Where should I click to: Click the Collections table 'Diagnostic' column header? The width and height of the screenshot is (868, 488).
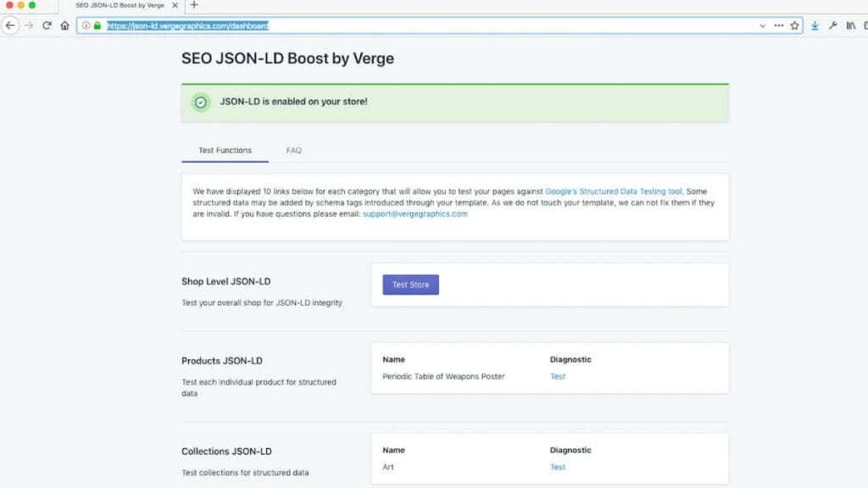tap(570, 451)
